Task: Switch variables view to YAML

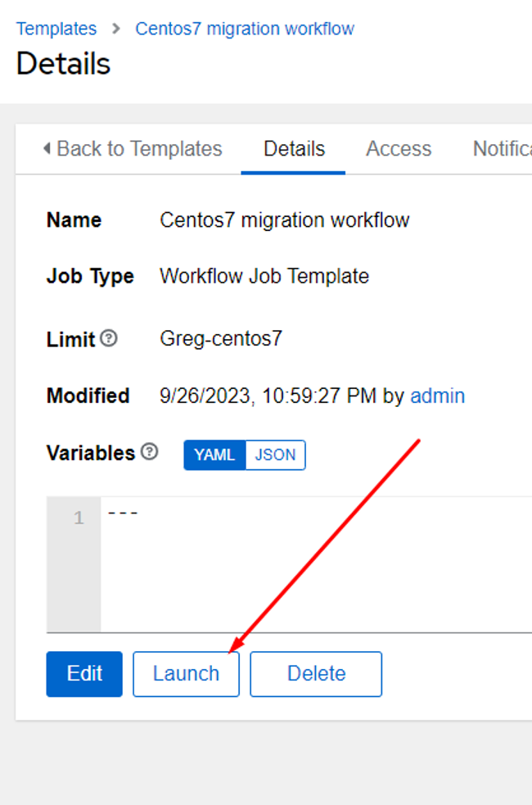Action: click(x=215, y=455)
